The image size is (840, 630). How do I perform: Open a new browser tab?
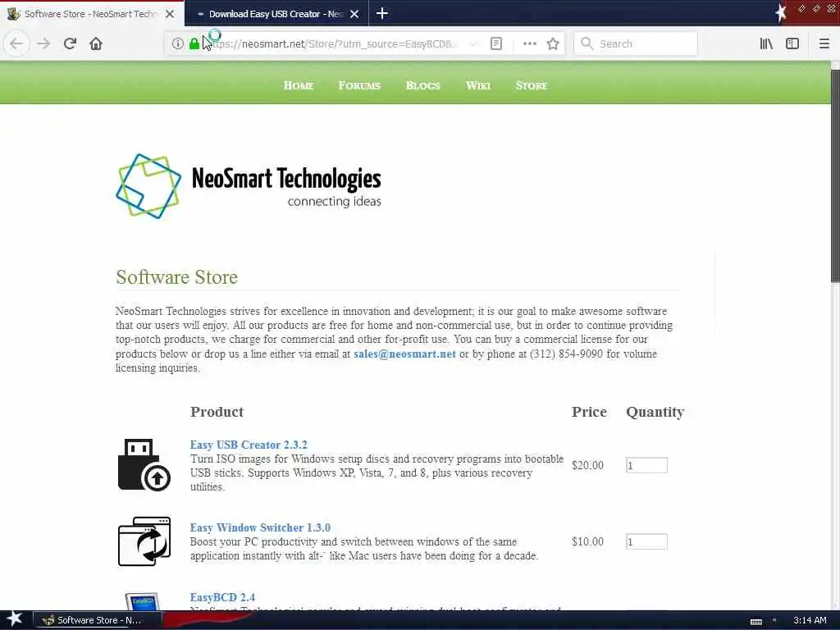(x=382, y=13)
